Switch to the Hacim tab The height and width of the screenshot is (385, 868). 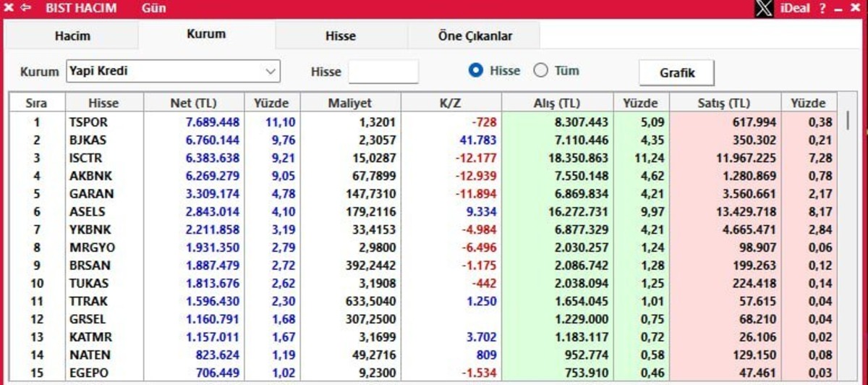tap(72, 35)
